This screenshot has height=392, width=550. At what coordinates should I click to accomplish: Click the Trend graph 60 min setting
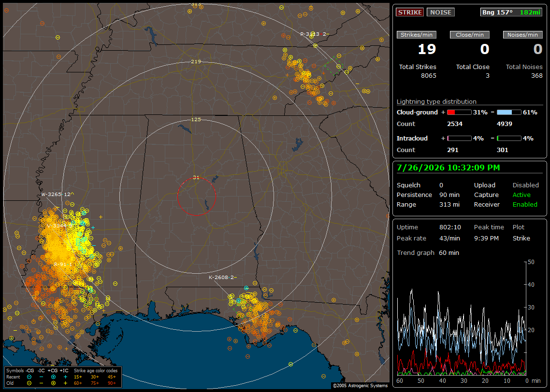click(428, 252)
